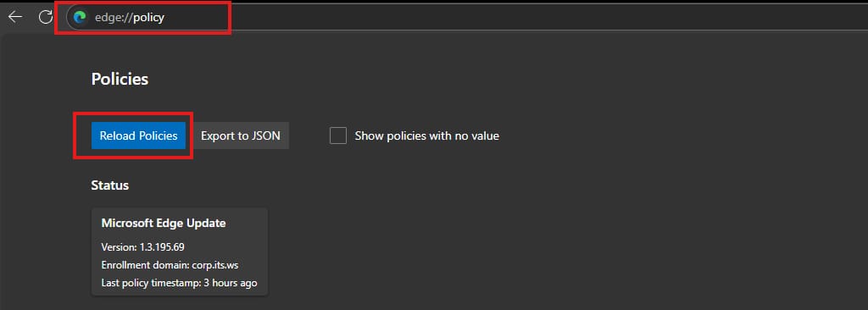Click the word 'policy' in the URL

click(x=149, y=18)
